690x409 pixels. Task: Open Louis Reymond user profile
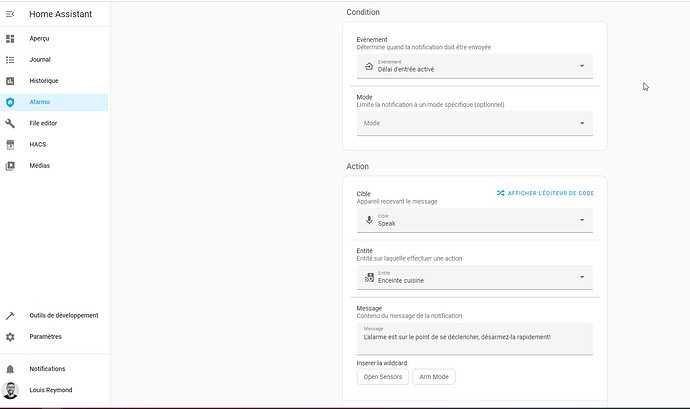(x=50, y=390)
